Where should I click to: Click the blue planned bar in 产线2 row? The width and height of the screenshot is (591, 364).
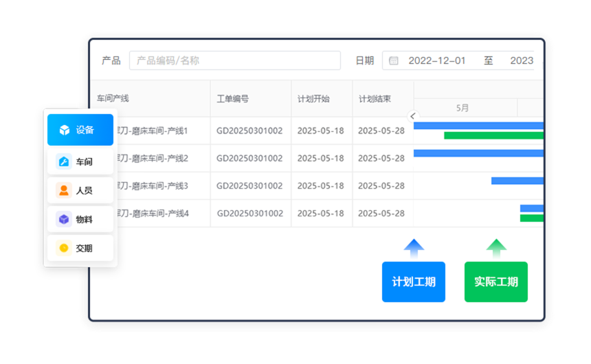(479, 153)
